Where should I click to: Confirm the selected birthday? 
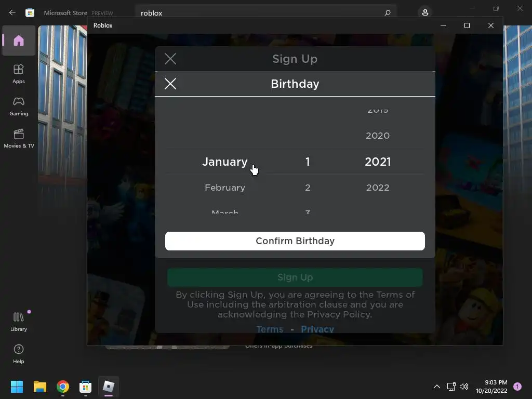coord(295,241)
